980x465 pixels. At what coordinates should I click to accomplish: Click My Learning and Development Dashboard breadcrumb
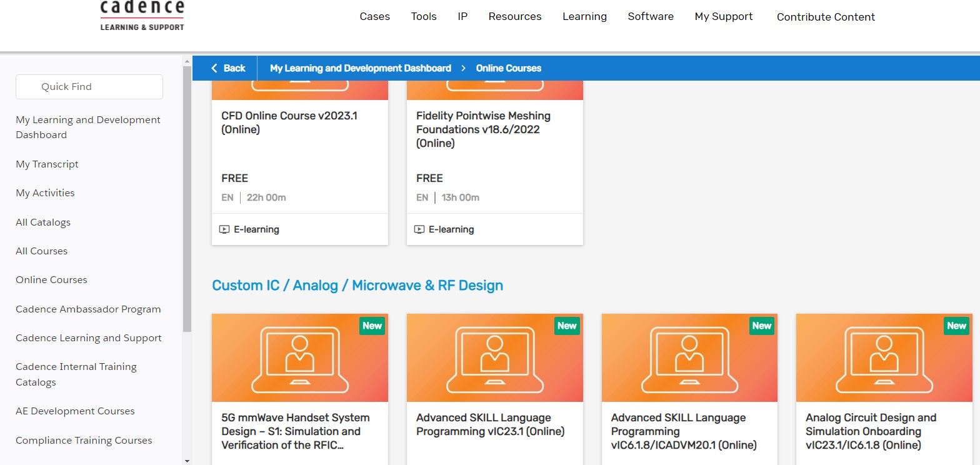360,68
